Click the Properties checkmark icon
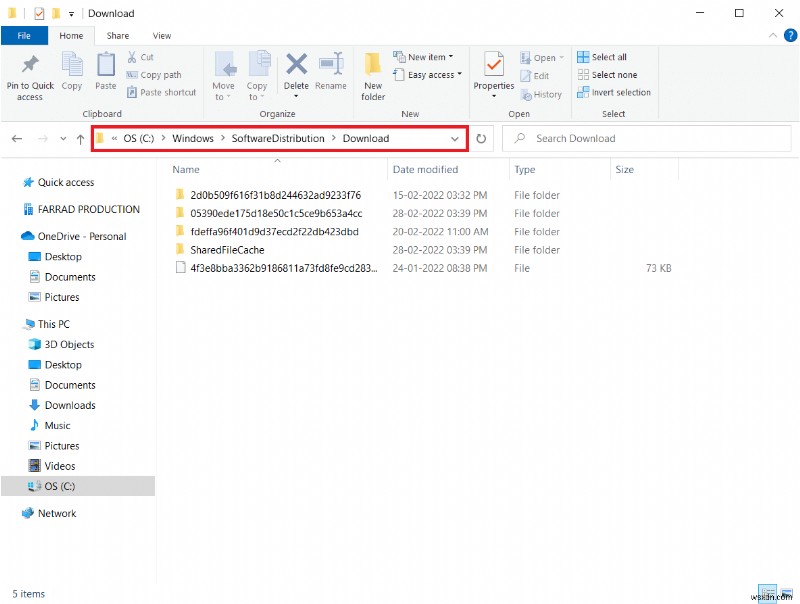Screen dimensions: 800x604 [x=494, y=64]
